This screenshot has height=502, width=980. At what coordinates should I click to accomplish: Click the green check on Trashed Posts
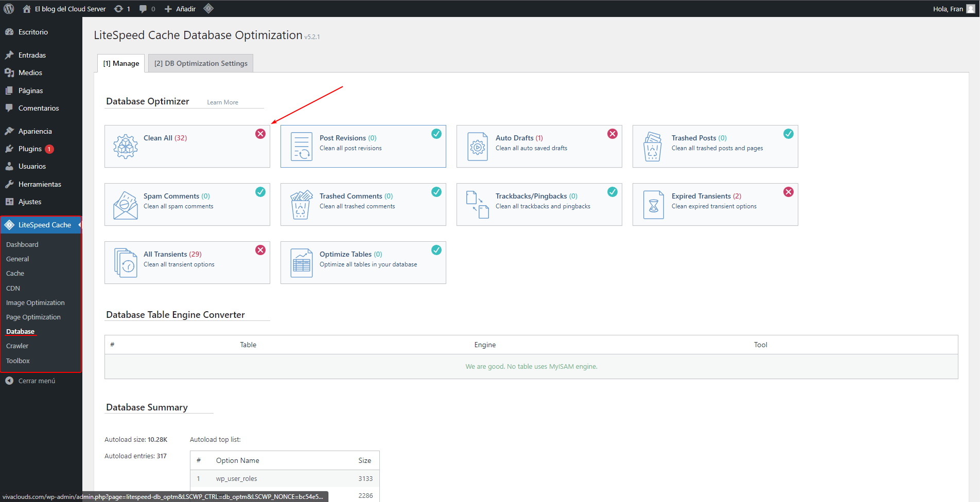click(x=789, y=134)
